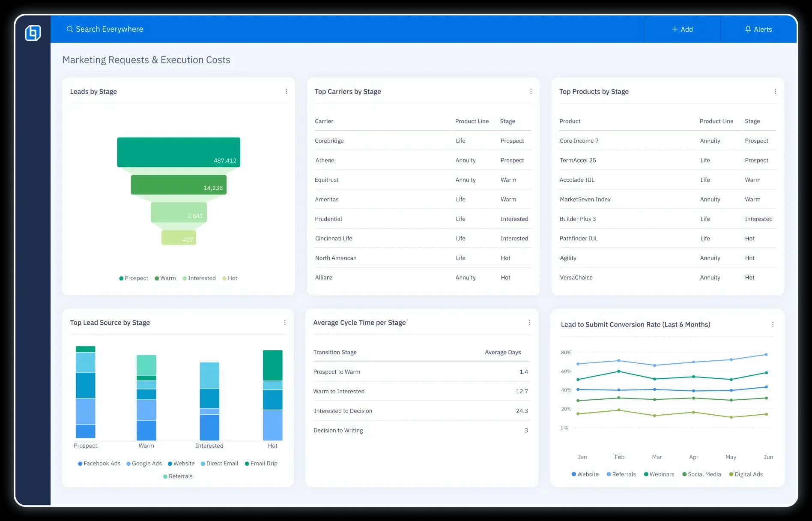The width and height of the screenshot is (812, 521).
Task: Open the Lead to Submit Conversion Rate menu
Action: [x=773, y=324]
